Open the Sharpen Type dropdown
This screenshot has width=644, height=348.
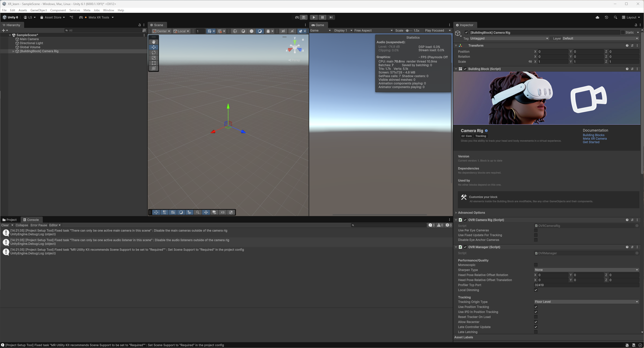[x=586, y=270]
